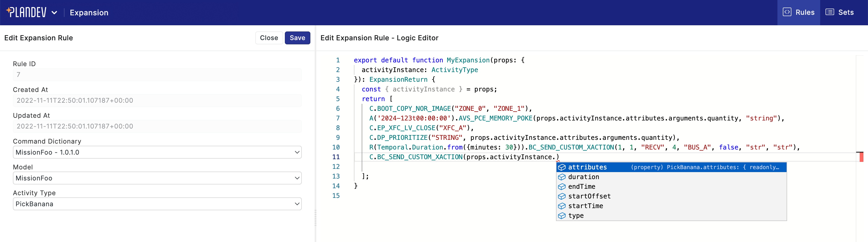Click the endTime property icon

(562, 186)
